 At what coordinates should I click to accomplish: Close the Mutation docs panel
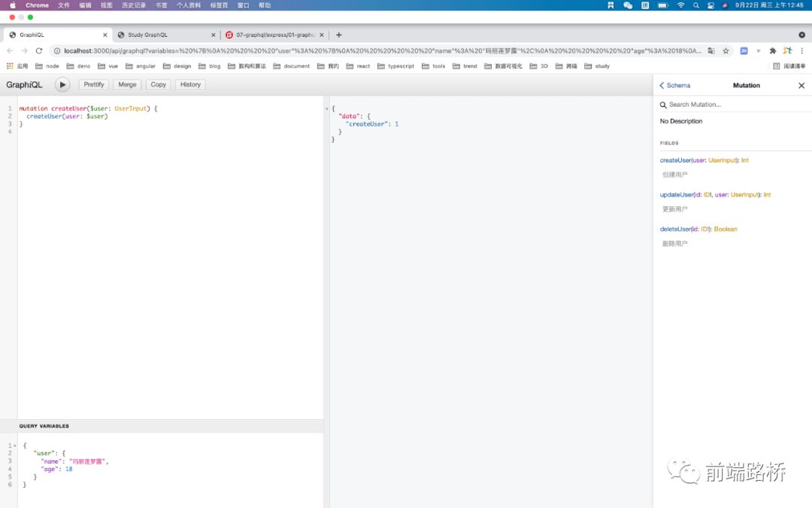click(x=801, y=86)
